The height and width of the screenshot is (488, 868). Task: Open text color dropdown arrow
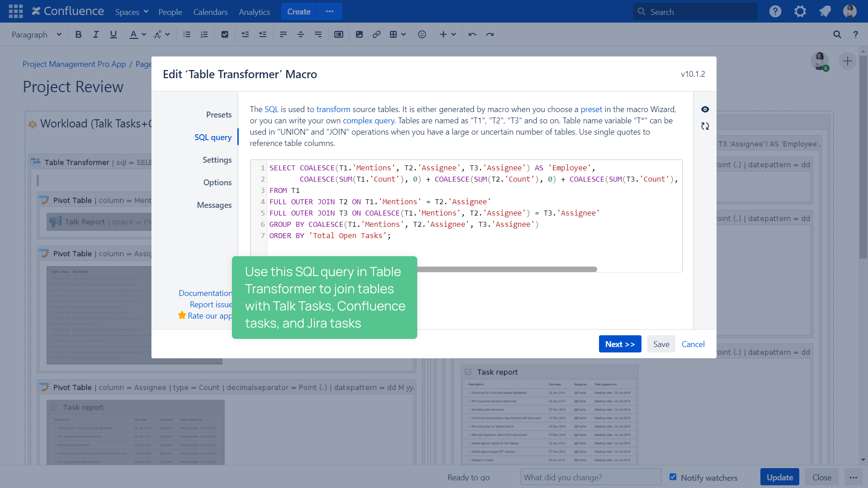tap(144, 34)
